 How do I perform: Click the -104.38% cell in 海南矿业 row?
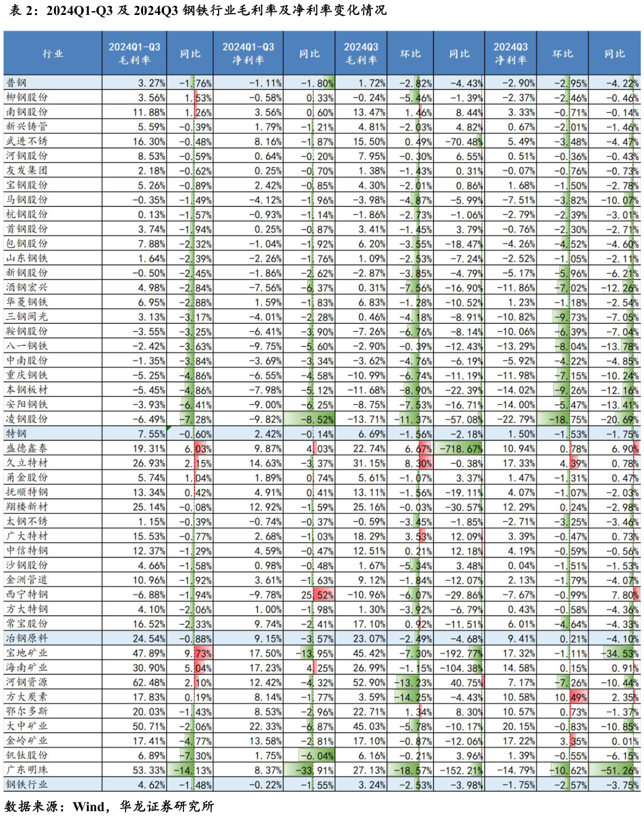(459, 668)
